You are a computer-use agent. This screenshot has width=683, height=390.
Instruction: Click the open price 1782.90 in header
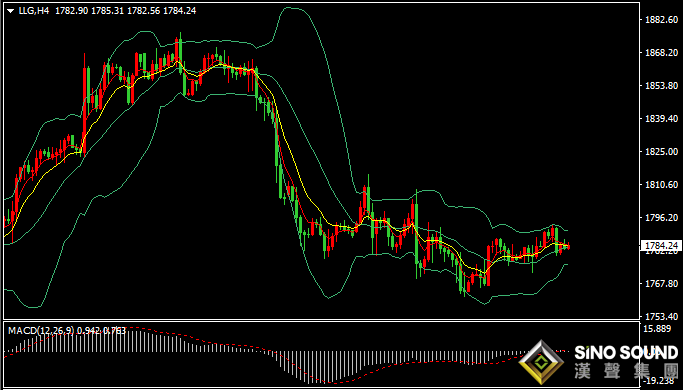[x=71, y=11]
